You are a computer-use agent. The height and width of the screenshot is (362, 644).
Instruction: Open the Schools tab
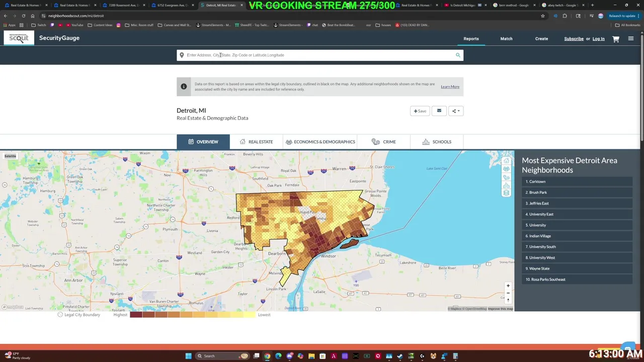tap(437, 142)
